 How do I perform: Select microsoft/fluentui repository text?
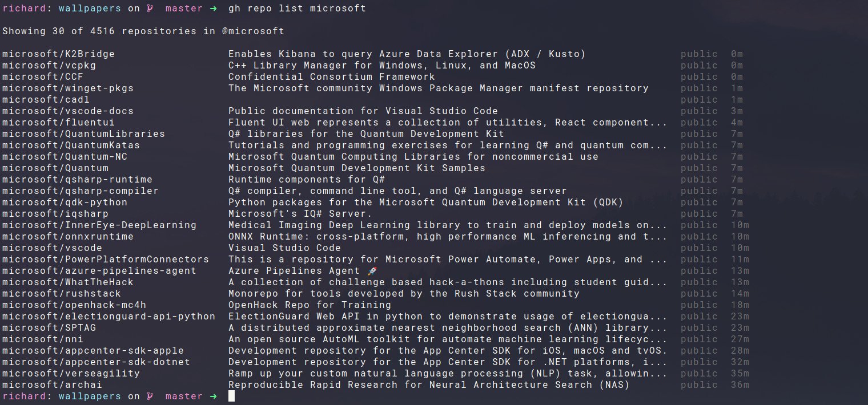[x=58, y=123]
